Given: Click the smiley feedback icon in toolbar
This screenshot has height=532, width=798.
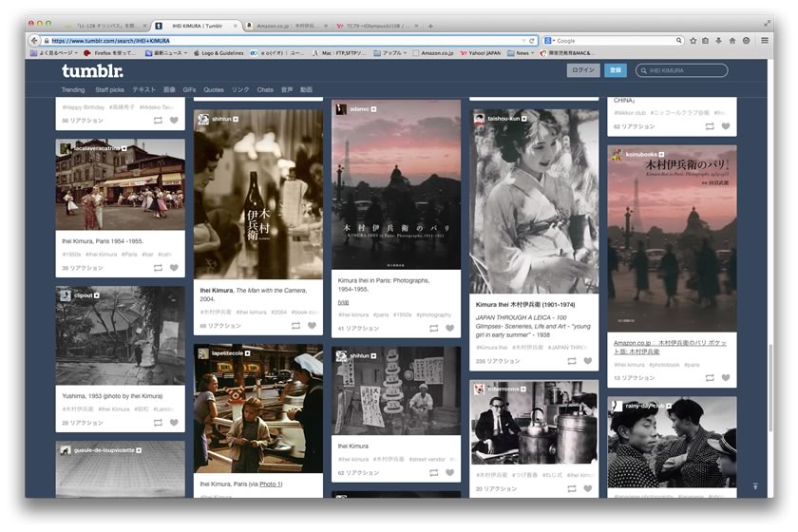Looking at the screenshot, I should tap(746, 41).
